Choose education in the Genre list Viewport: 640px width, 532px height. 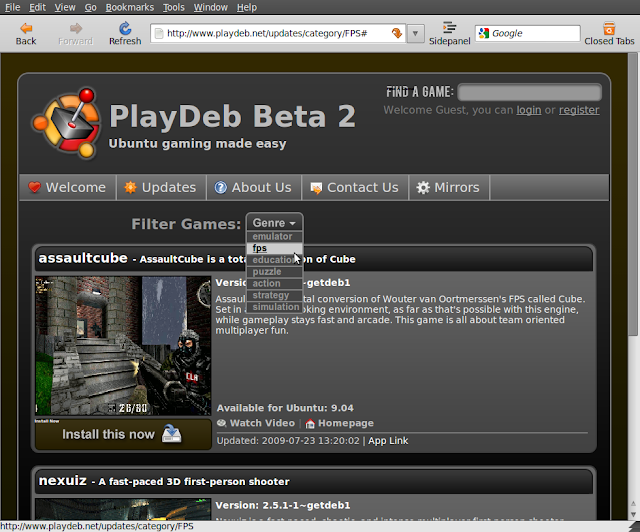(274, 260)
